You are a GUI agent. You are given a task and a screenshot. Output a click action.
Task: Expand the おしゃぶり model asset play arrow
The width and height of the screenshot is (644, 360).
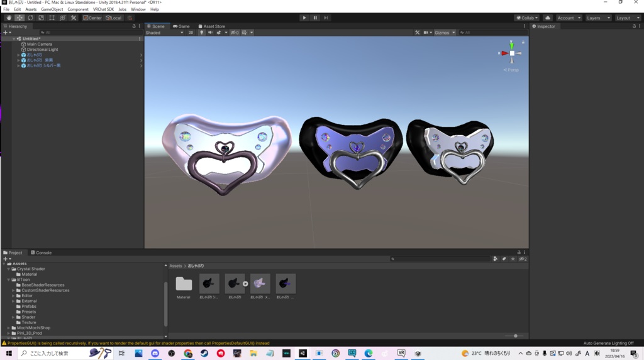(x=245, y=283)
